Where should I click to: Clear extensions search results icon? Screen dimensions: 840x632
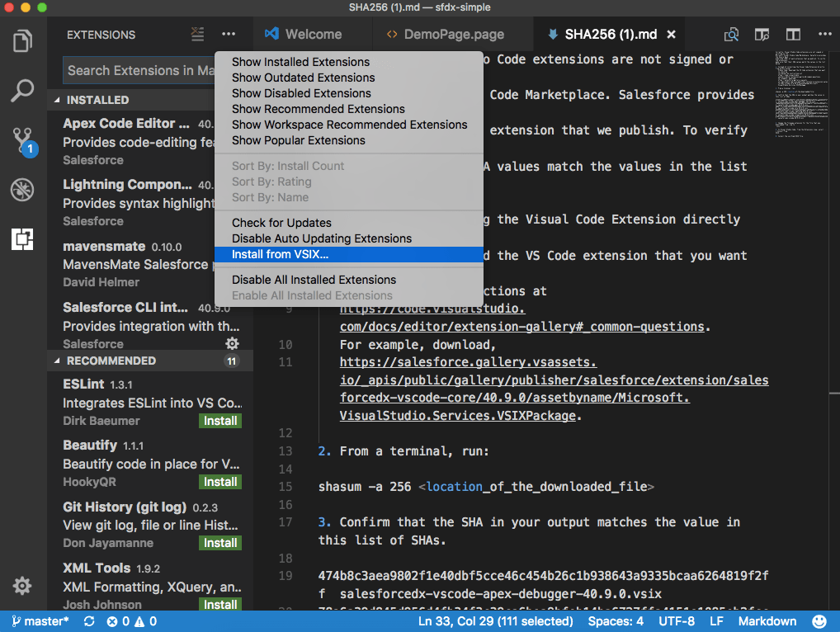(197, 35)
